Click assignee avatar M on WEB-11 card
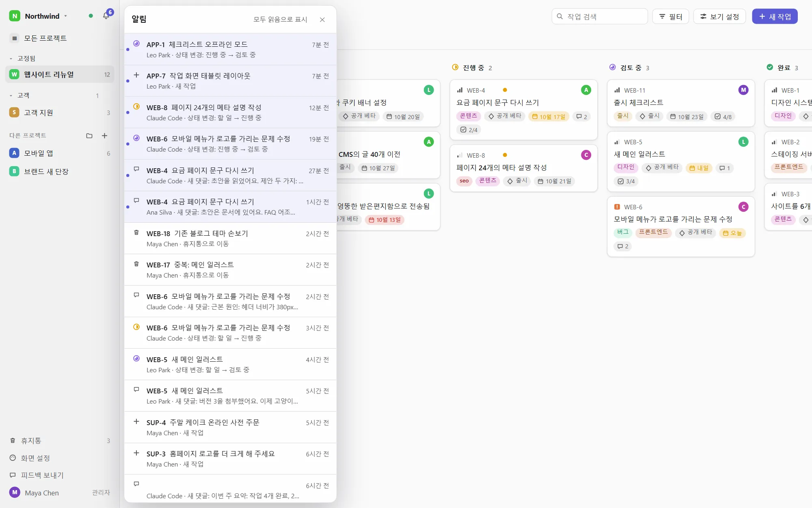This screenshot has width=812, height=508. coord(743,90)
